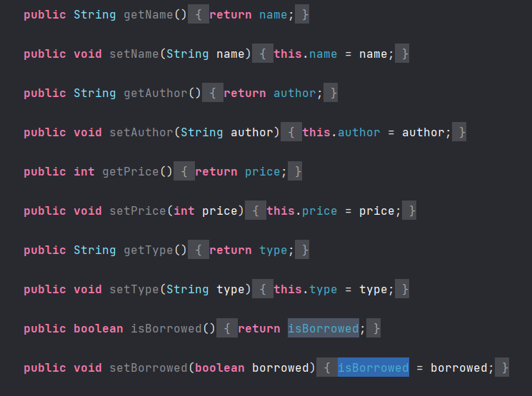Click the String parameter type in setName

[188, 54]
